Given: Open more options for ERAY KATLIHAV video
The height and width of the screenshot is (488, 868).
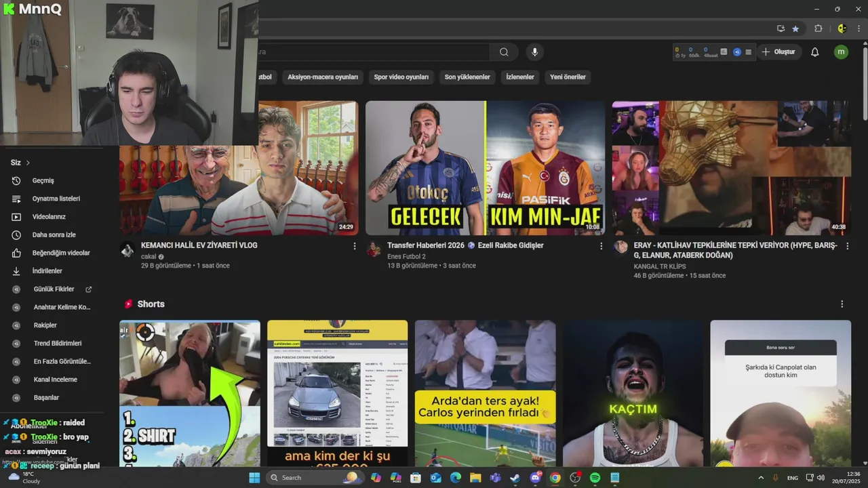Looking at the screenshot, I should tap(847, 246).
